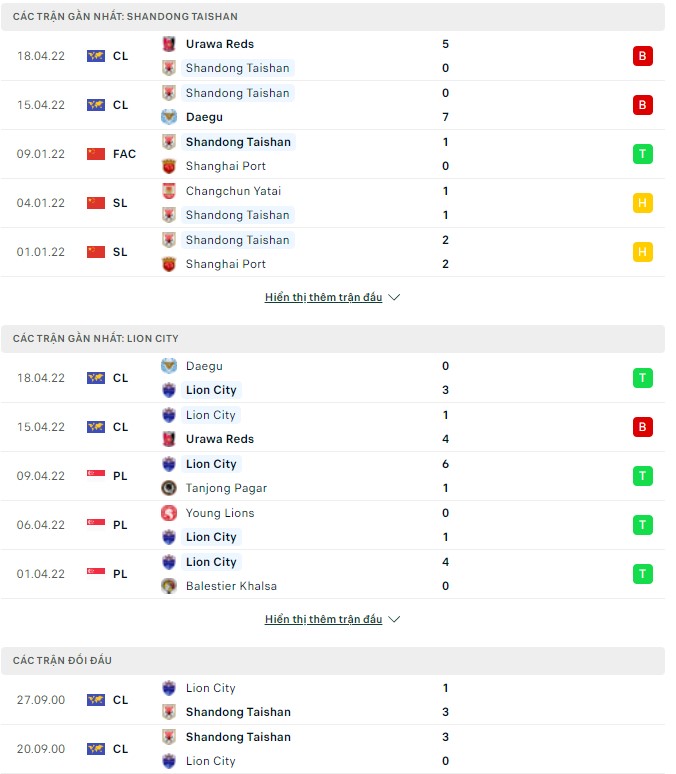Click the Singapore flag icon on 09.04.22 PL row

[x=96, y=473]
